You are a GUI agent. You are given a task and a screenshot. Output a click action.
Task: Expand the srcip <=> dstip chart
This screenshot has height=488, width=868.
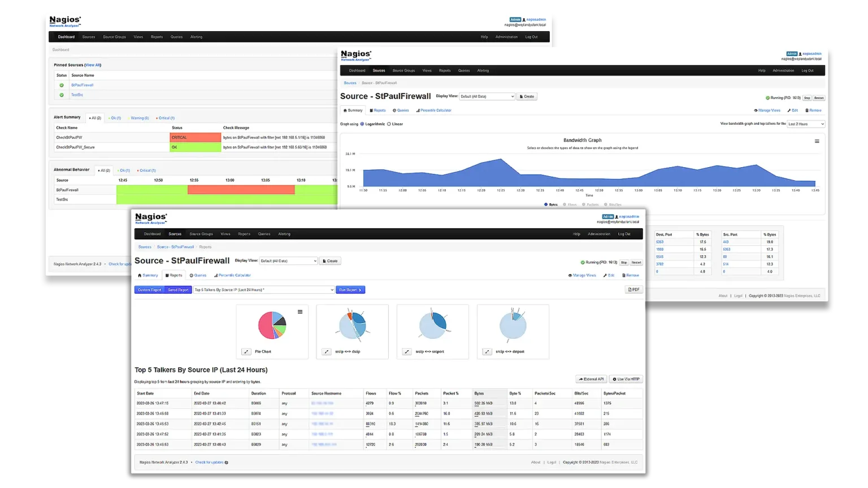click(x=327, y=351)
